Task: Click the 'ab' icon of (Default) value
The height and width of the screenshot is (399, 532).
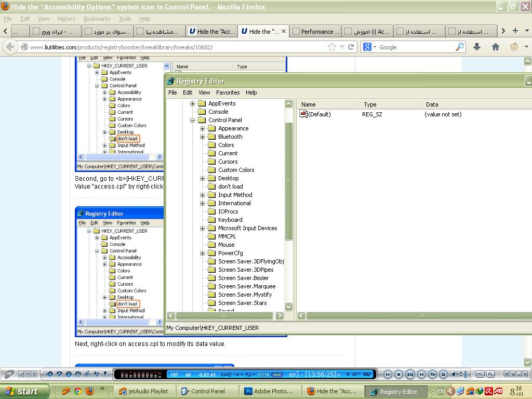Action: coord(303,114)
